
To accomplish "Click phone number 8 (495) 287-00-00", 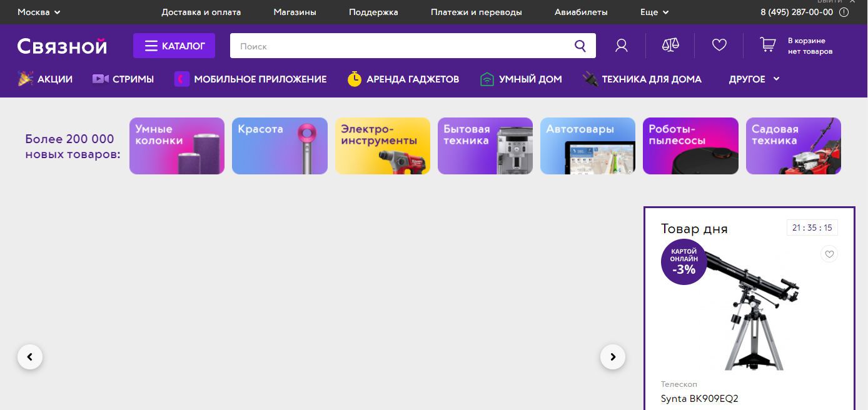I will pyautogui.click(x=797, y=12).
